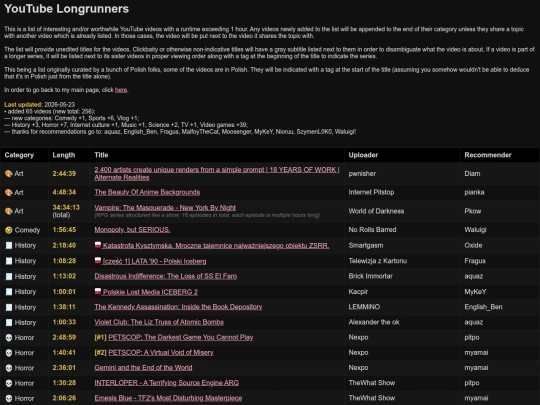540x405 pixels.
Task: Click Polish flag before LATA '90 title
Action: (98, 260)
